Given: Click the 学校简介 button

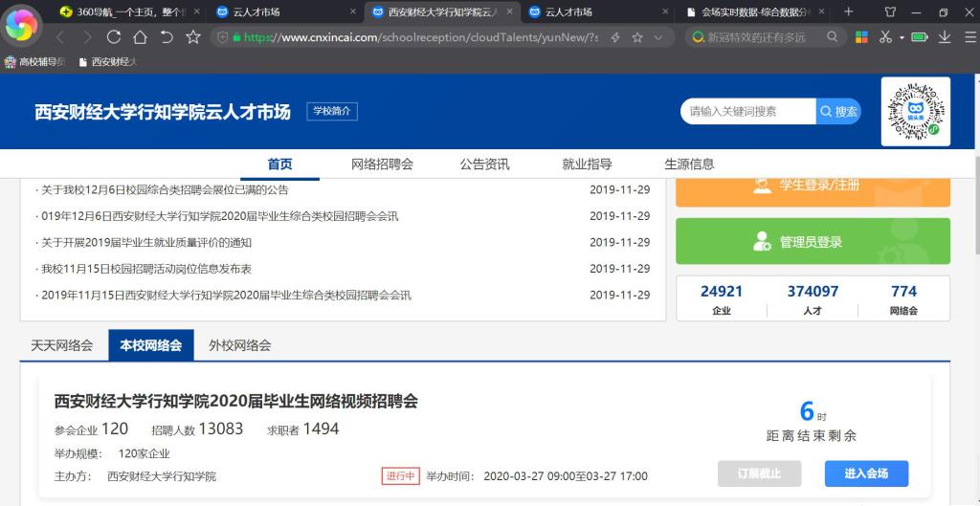Looking at the screenshot, I should point(332,111).
